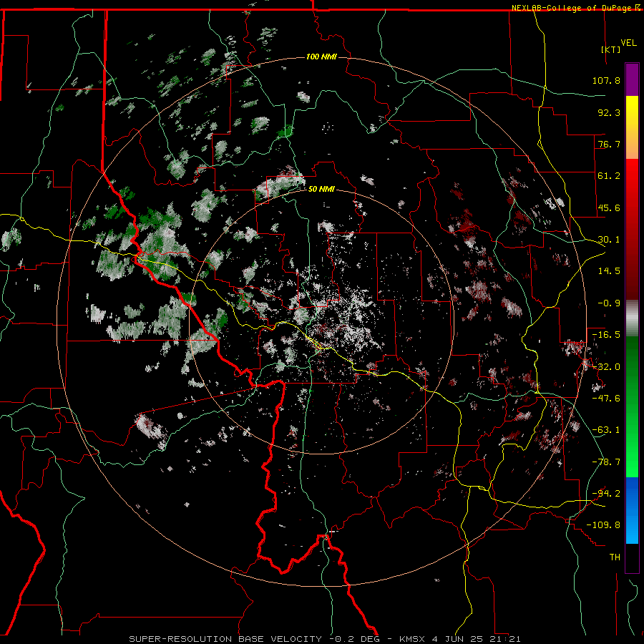Click the TH legend label
Screen dimensions: 644x644
coord(615,557)
